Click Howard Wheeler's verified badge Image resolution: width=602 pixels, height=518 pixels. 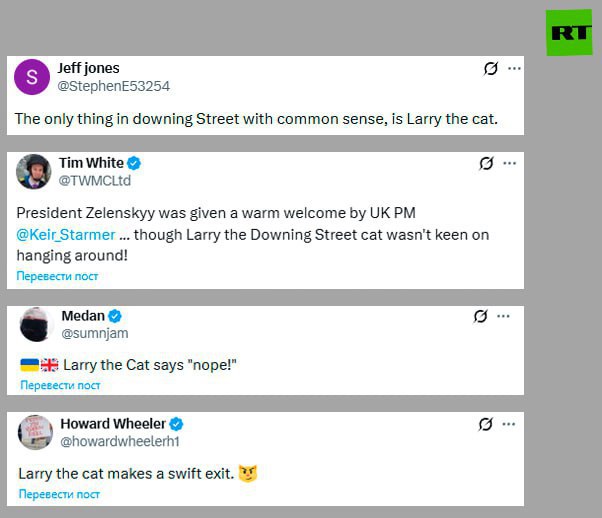click(x=176, y=424)
